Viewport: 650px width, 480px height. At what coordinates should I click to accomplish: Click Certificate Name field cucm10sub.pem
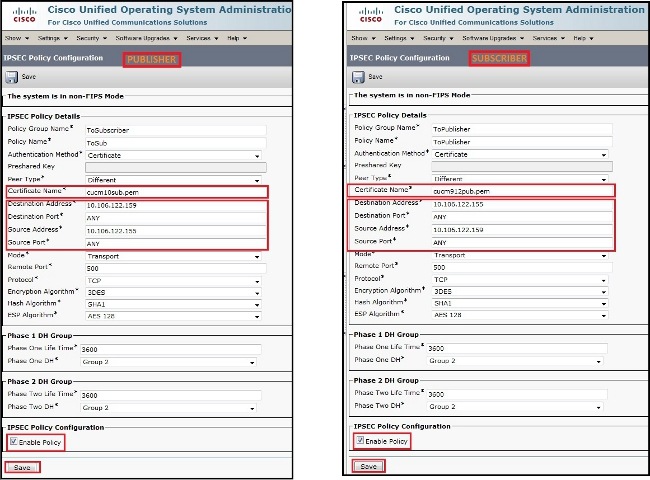(176, 192)
